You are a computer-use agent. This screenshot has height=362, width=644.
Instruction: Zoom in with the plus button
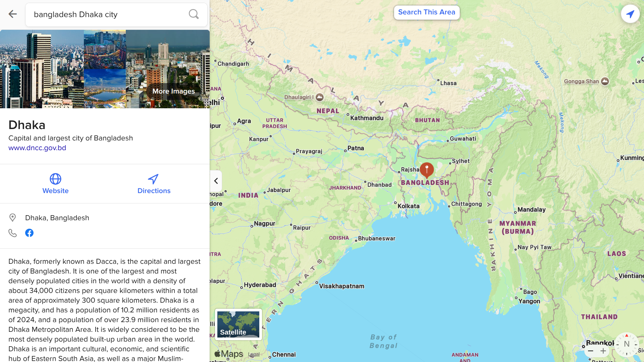(603, 351)
